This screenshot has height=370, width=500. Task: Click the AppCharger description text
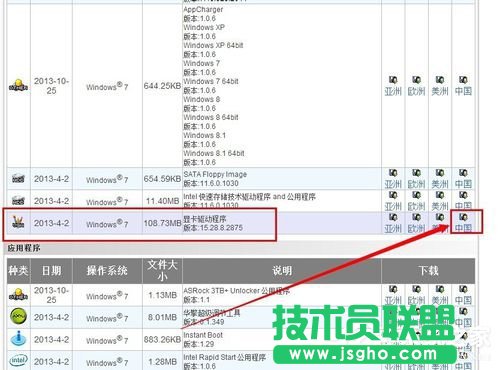203,9
